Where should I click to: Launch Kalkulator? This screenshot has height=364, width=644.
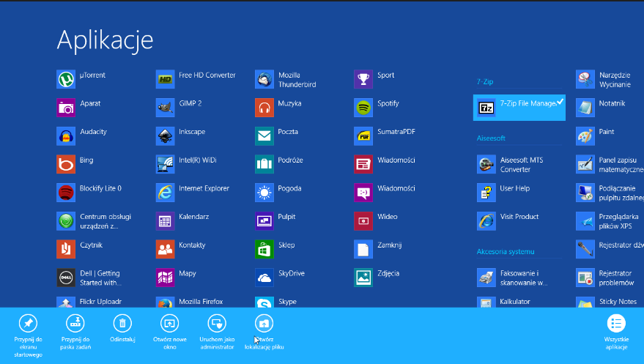pyautogui.click(x=486, y=302)
